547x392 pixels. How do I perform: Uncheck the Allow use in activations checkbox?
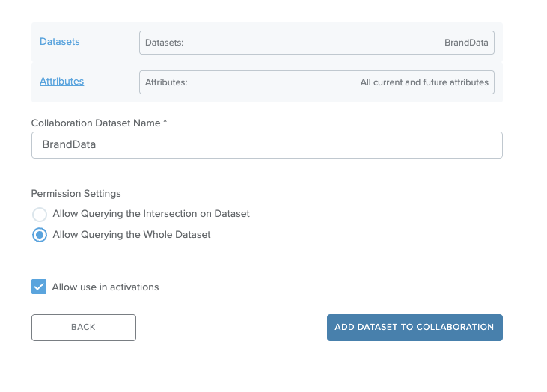click(39, 287)
